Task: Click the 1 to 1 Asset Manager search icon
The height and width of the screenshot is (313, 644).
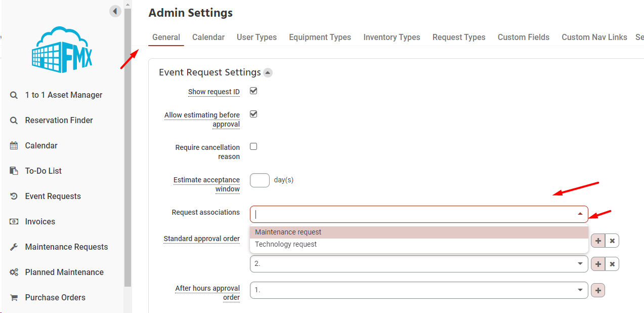Action: pyautogui.click(x=14, y=95)
